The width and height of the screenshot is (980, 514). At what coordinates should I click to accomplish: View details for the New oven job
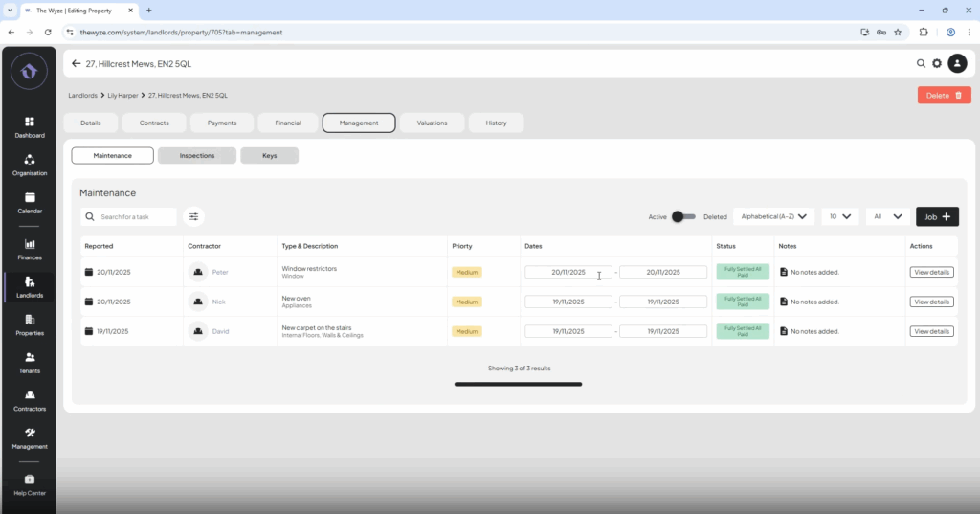point(931,302)
